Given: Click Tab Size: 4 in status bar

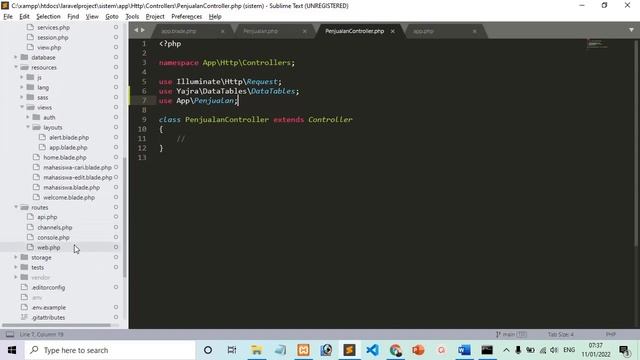Looking at the screenshot, I should (561, 334).
